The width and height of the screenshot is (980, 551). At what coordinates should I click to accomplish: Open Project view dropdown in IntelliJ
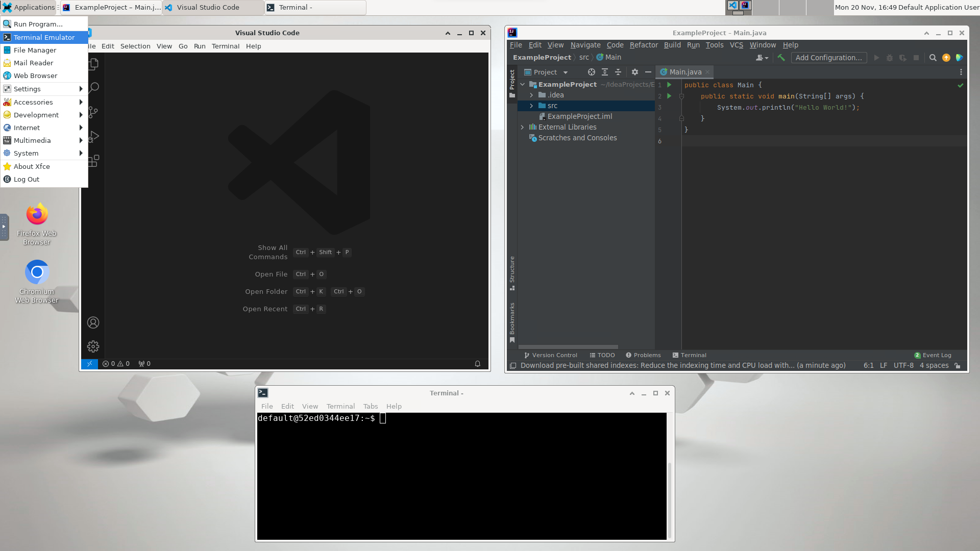tap(546, 72)
